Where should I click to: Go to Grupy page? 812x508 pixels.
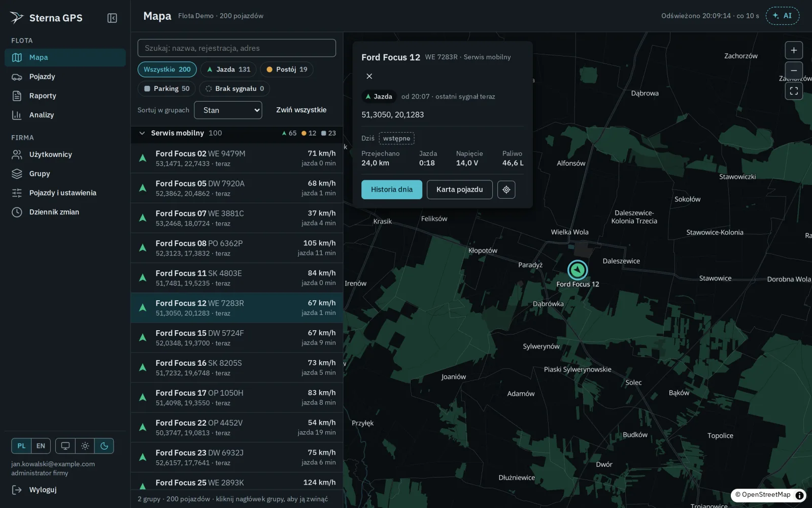65,174
